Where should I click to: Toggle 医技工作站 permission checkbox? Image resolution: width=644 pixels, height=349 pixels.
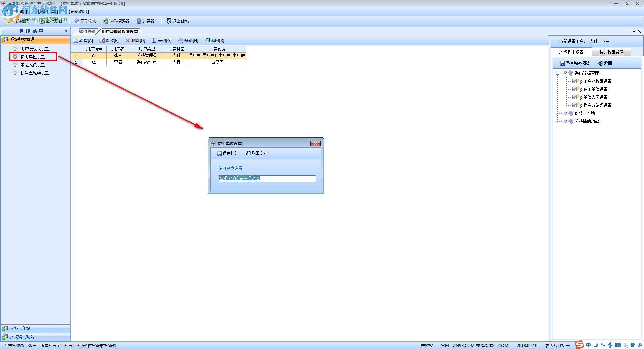[566, 113]
